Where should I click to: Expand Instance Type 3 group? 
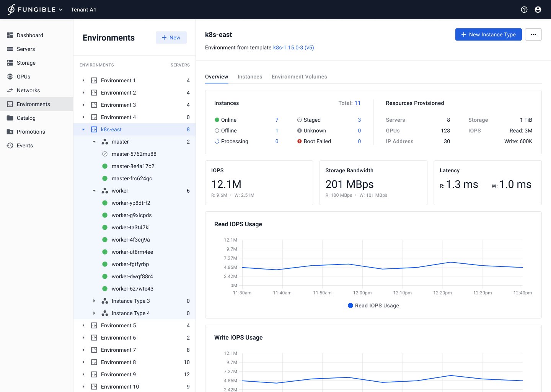tap(94, 301)
